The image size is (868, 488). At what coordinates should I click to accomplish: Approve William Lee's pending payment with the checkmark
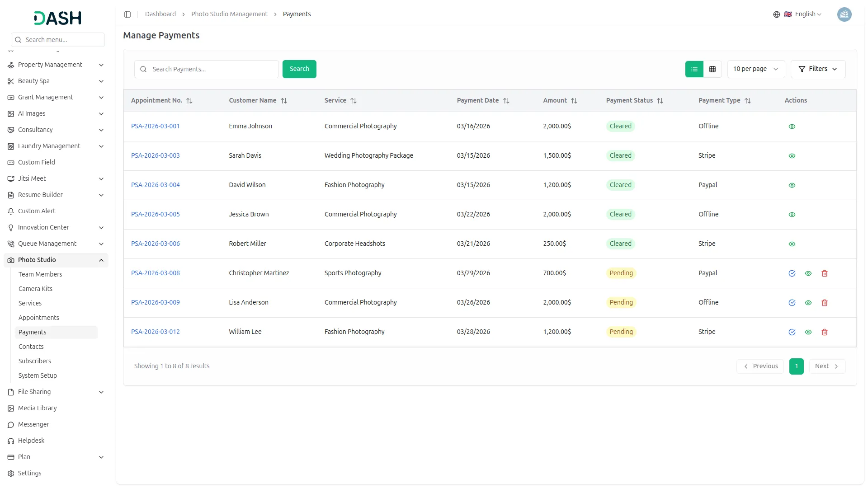click(x=792, y=332)
